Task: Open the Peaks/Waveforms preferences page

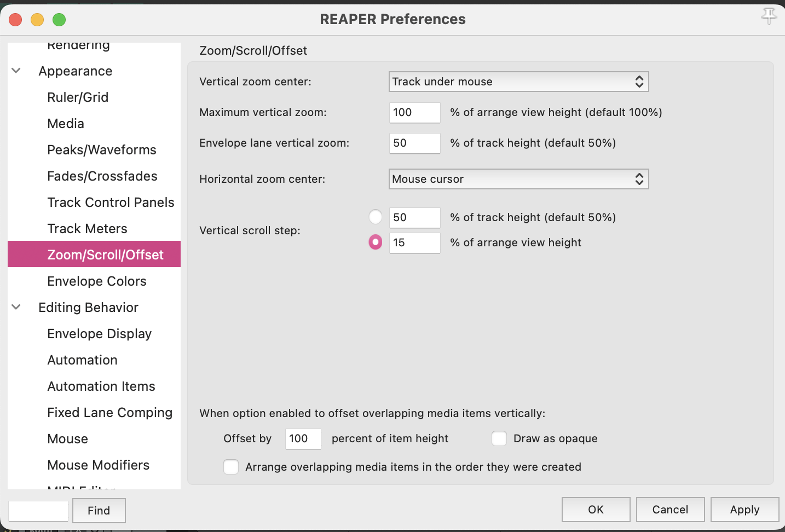Action: (102, 150)
